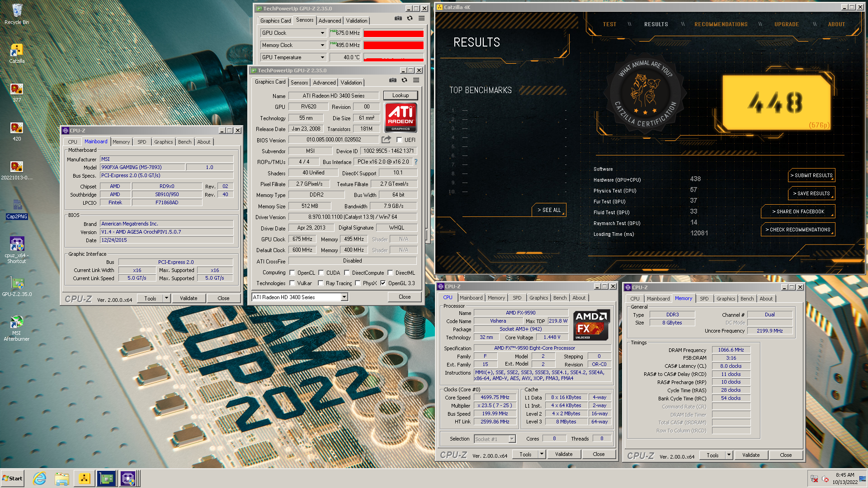Click SHARE ON FACEBOOK in Catzilla
Image resolution: width=868 pixels, height=488 pixels.
(798, 211)
